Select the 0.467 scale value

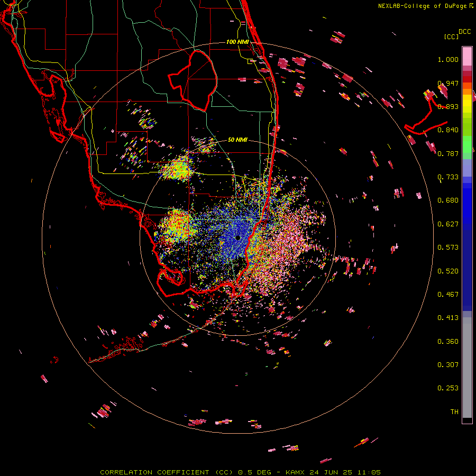[x=448, y=295]
